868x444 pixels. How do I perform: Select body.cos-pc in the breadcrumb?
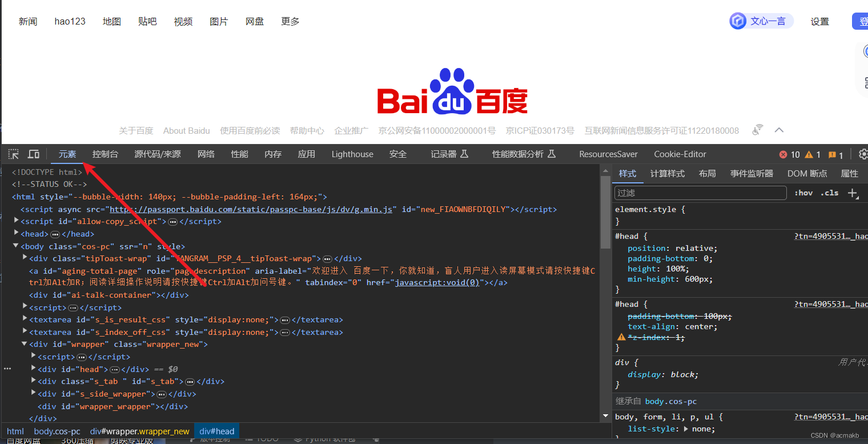pyautogui.click(x=57, y=431)
